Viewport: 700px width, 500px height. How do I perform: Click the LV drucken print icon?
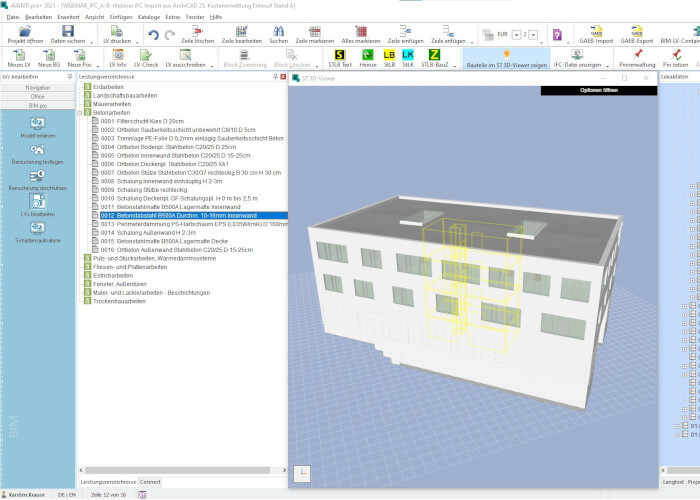pyautogui.click(x=117, y=31)
